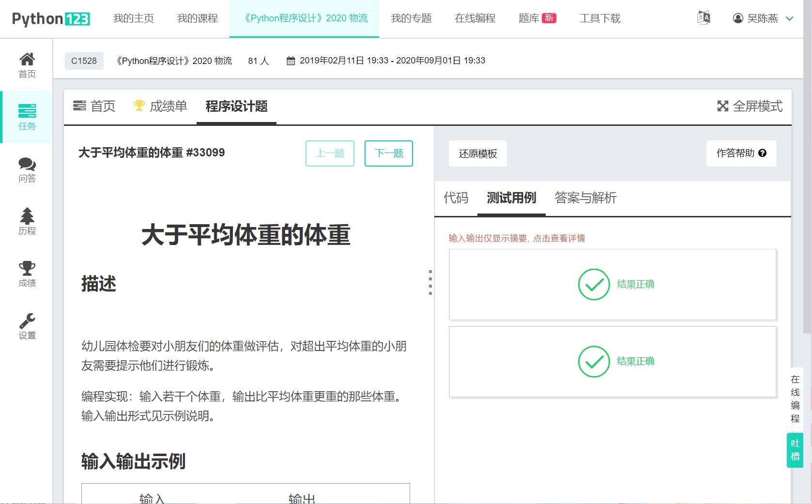Viewport: 812px width, 504px height.
Task: Click the page vertical scrollbar
Action: point(808,167)
